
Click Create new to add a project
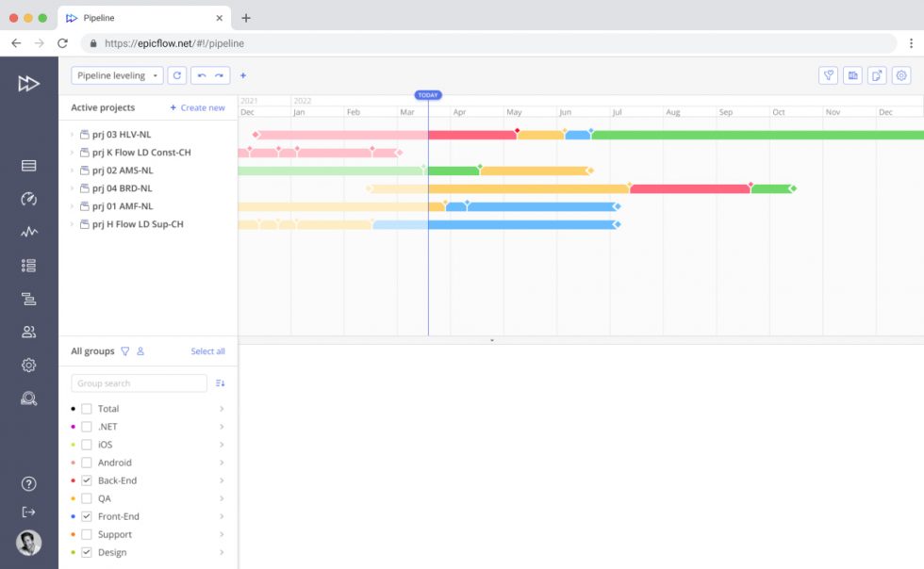[x=197, y=107]
